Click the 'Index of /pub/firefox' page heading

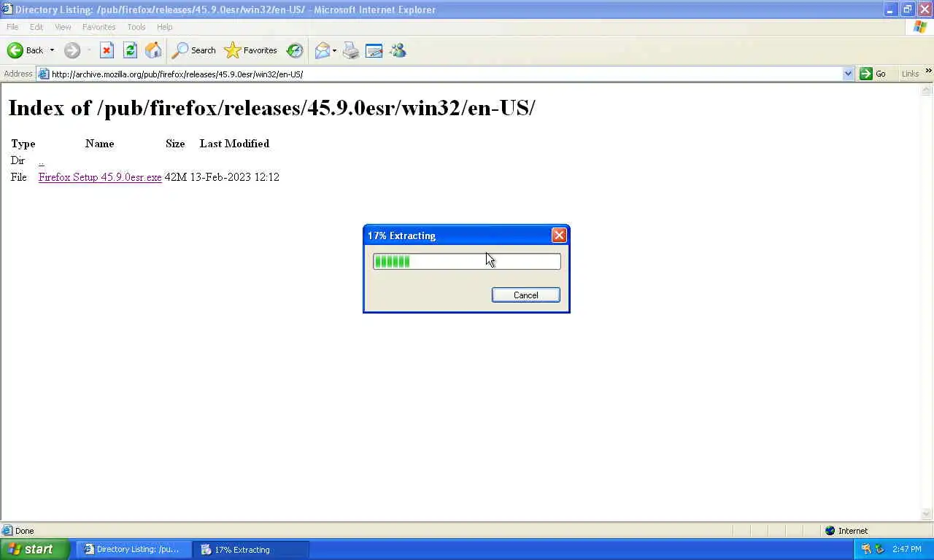271,108
